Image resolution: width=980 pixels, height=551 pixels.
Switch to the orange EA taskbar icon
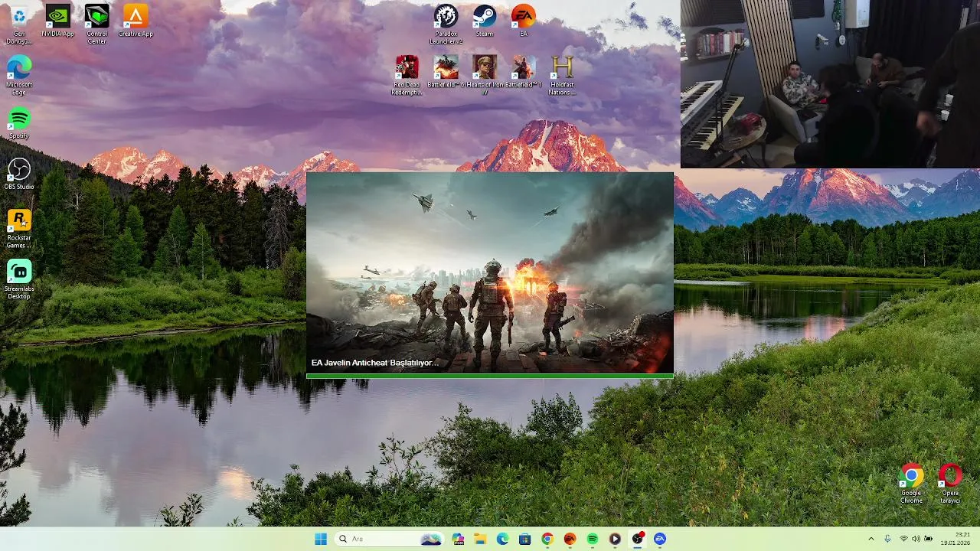(570, 539)
